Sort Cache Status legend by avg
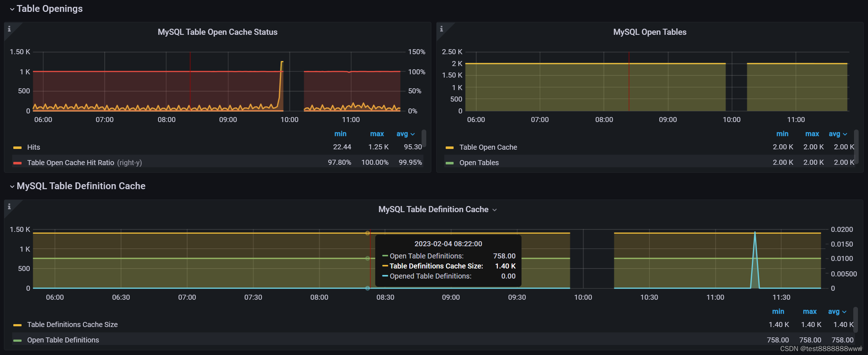 point(405,134)
